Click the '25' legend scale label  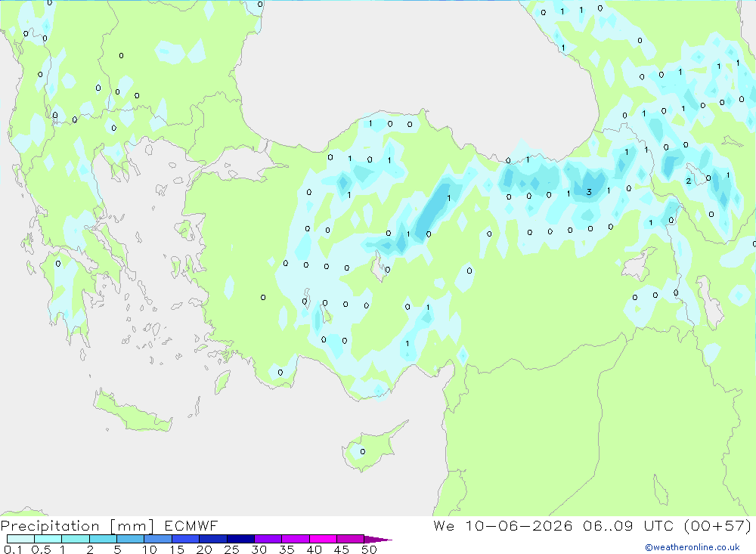click(x=231, y=549)
